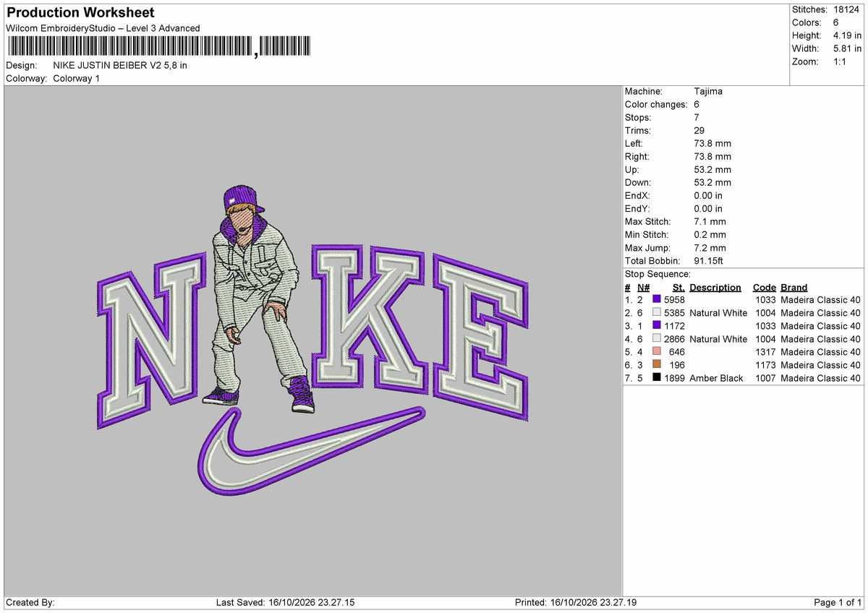Click the Max Jump value 7.2 mm
The height and width of the screenshot is (613, 868).
tap(710, 247)
